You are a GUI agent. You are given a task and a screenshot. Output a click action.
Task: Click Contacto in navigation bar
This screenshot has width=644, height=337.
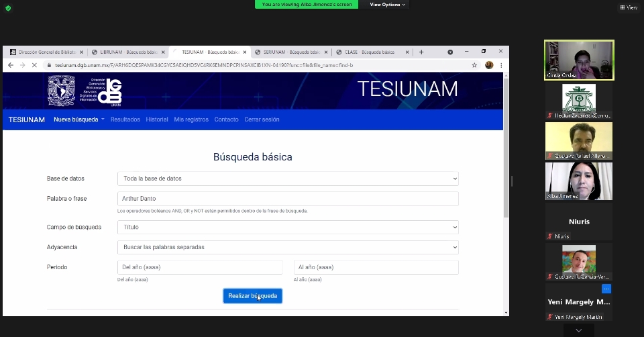(x=226, y=119)
